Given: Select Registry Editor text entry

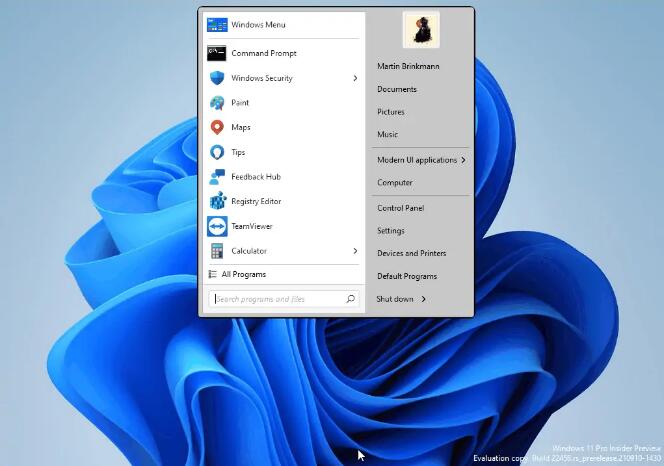Looking at the screenshot, I should click(x=256, y=201).
